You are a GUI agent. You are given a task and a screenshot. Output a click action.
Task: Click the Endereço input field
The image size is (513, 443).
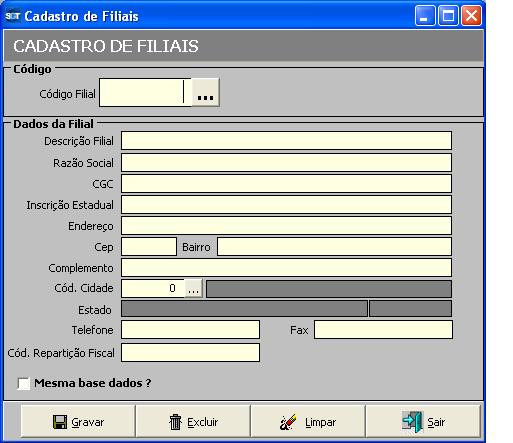coord(286,226)
